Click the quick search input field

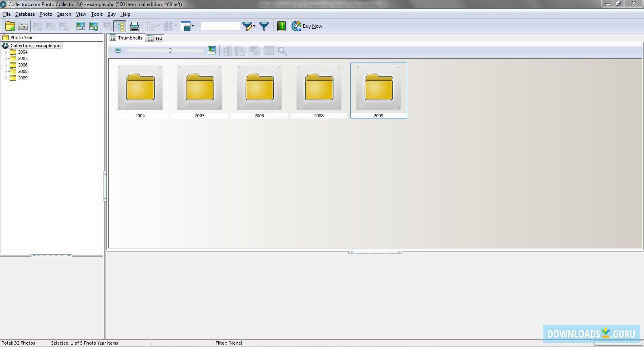(x=220, y=26)
